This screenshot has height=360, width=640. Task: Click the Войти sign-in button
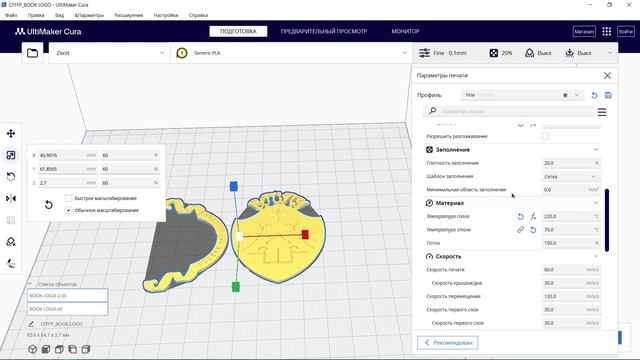[x=626, y=31]
